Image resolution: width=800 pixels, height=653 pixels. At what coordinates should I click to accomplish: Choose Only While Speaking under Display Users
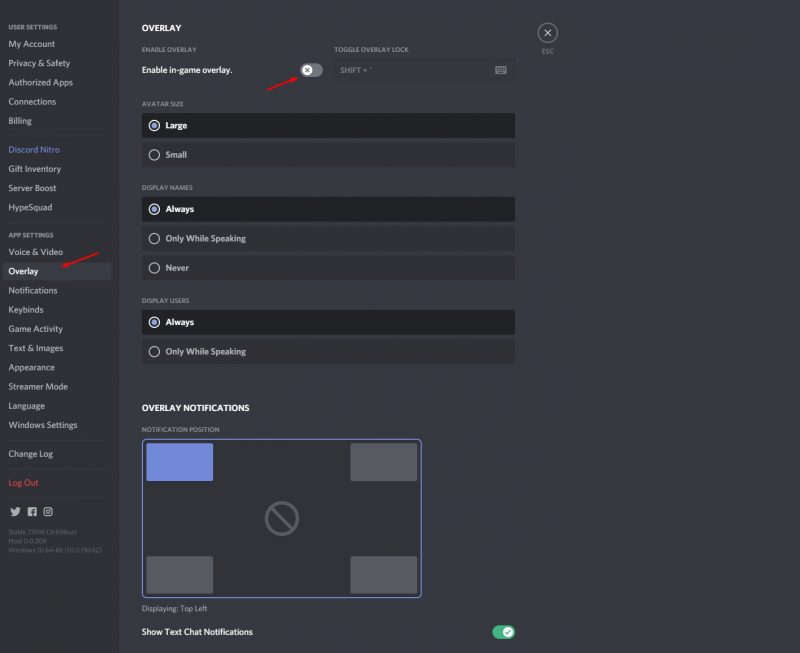(328, 351)
